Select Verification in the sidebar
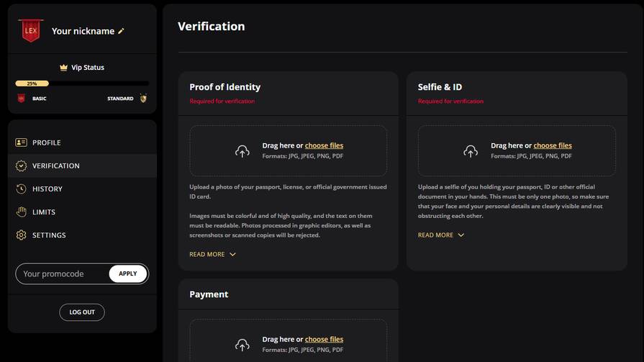Viewport: 644px width, 362px height. click(56, 166)
